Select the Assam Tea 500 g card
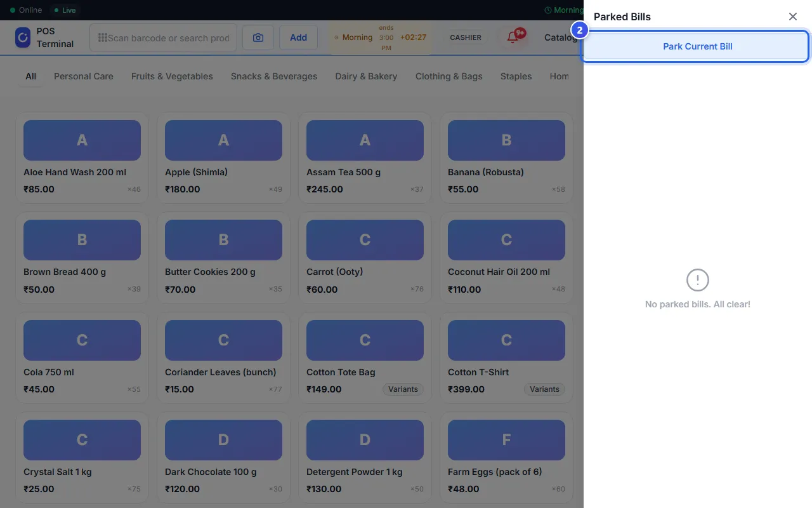 click(365, 157)
